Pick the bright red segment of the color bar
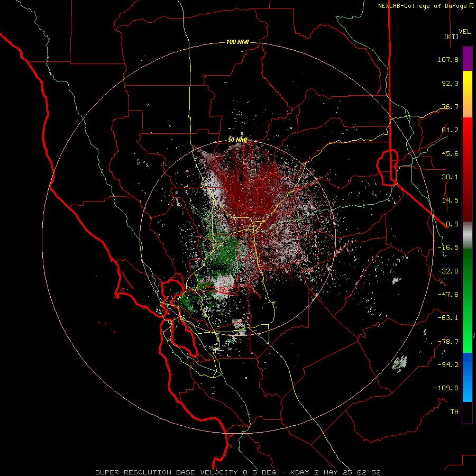 [467, 169]
